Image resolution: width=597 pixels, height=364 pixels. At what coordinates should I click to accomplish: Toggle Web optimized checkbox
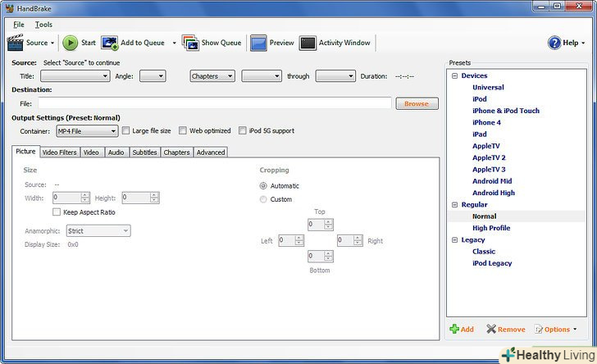[183, 130]
